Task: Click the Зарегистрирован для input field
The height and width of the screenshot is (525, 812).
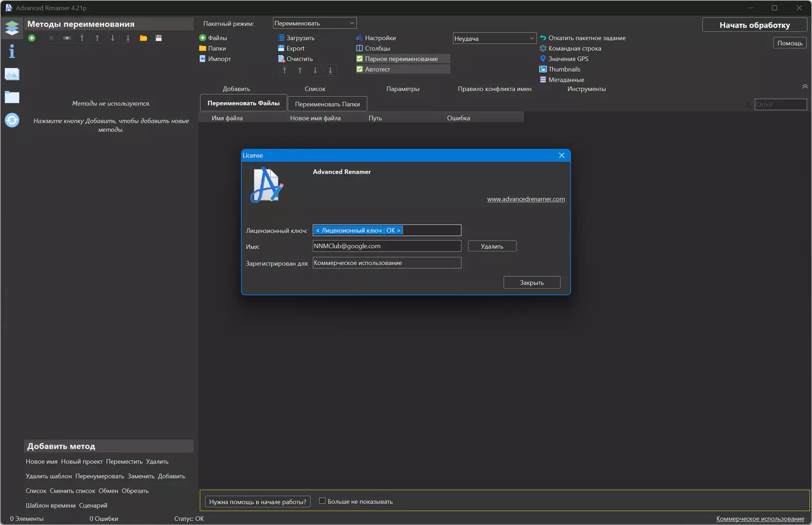Action: tap(387, 262)
